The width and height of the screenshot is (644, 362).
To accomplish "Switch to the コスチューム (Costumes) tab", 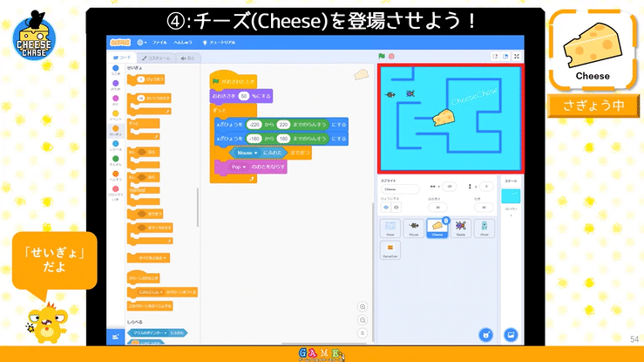I will 156,58.
